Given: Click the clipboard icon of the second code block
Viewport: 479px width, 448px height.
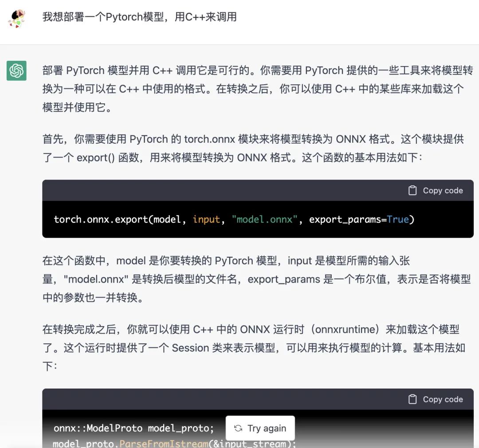Looking at the screenshot, I should (412, 399).
